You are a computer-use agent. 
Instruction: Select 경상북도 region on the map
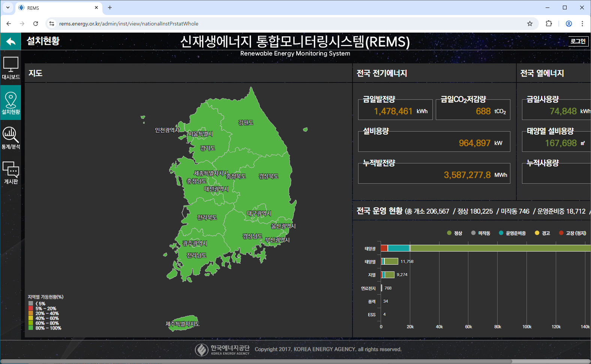tap(268, 176)
